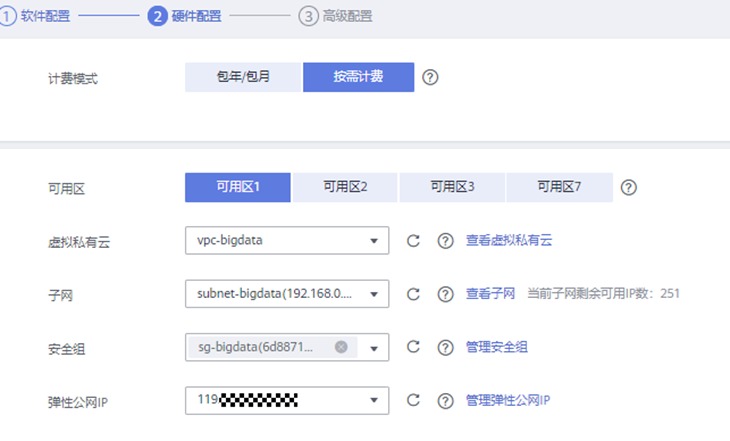Open help icon next to 按需计费

[x=431, y=78]
